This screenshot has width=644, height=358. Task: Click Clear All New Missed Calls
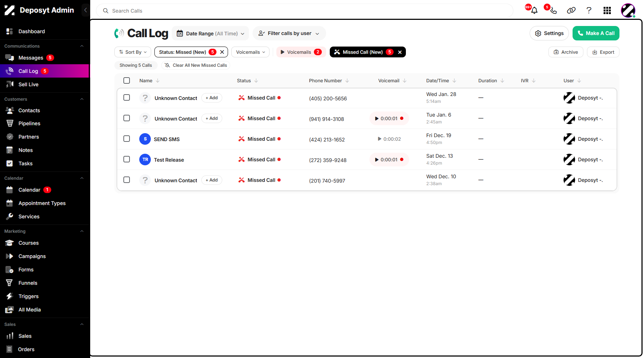click(196, 65)
